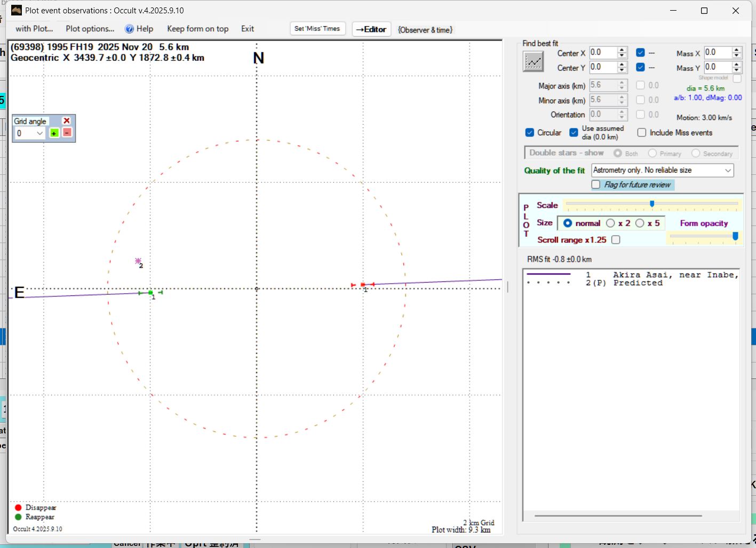Click the green plus Grid angle button
756x548 pixels.
point(54,133)
